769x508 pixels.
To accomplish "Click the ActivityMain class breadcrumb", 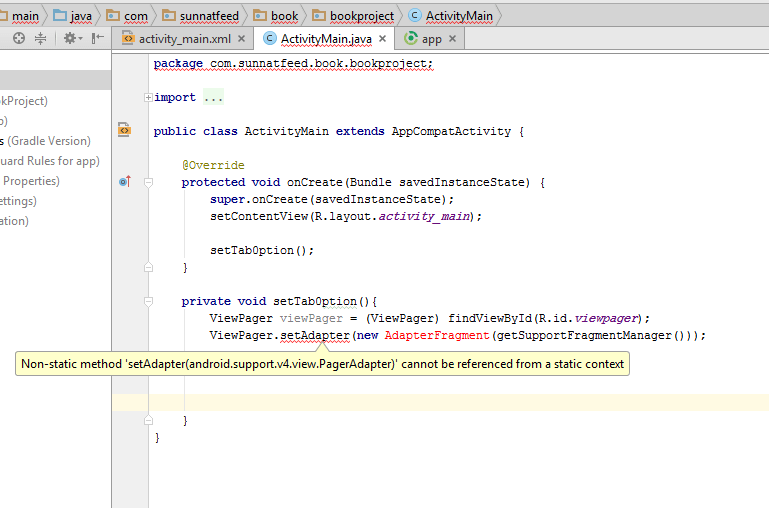I will [x=451, y=16].
